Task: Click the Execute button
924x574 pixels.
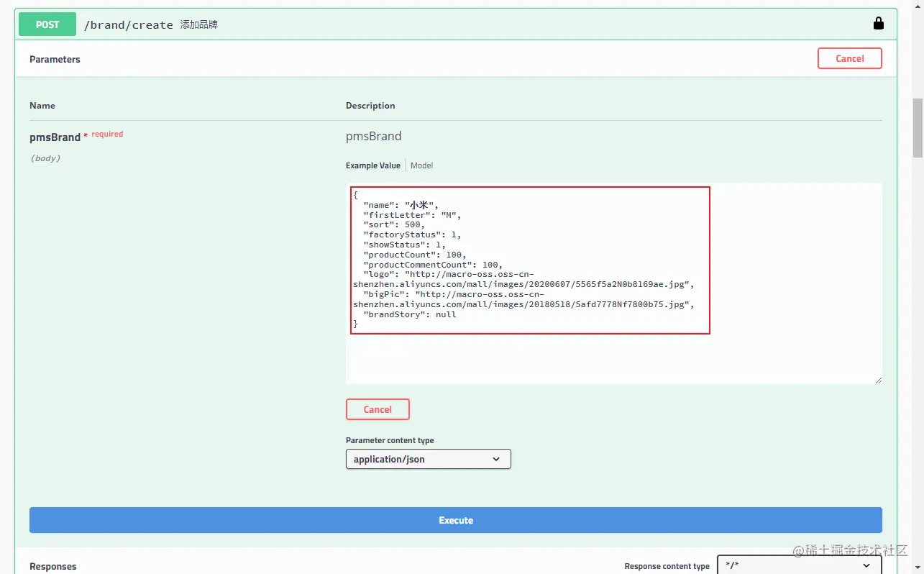Action: (455, 519)
